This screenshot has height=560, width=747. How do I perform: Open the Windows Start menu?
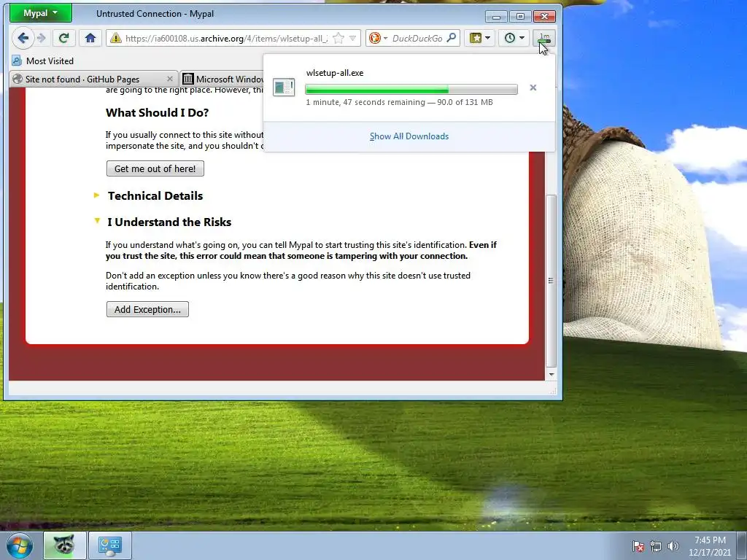(20, 545)
